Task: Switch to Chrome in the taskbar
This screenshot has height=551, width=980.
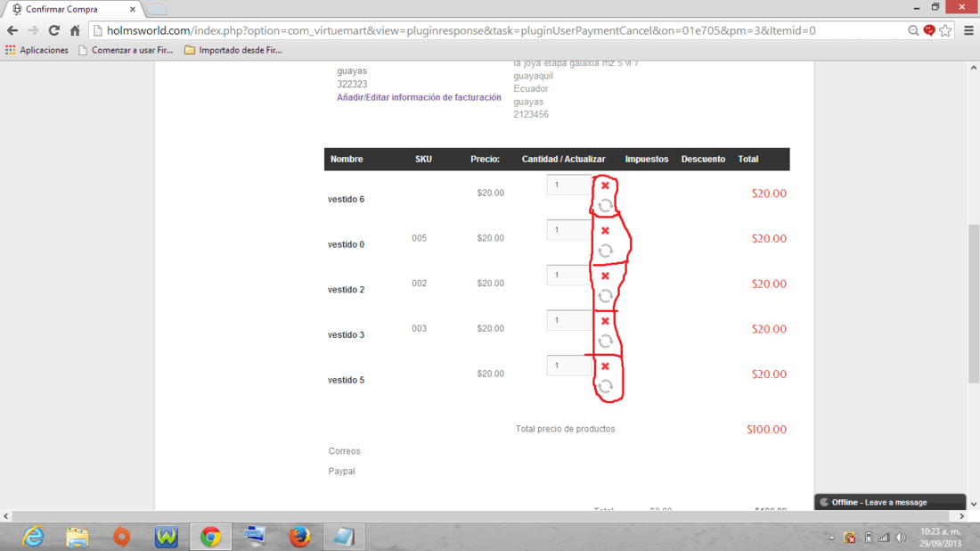Action: pos(210,537)
